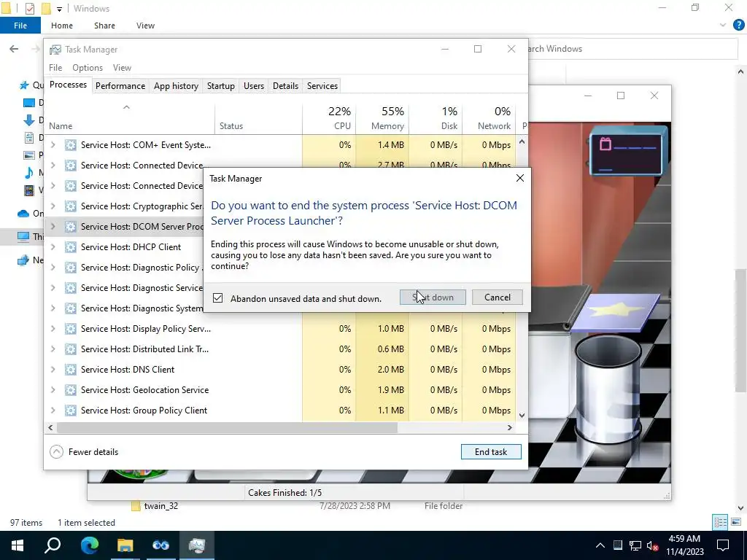Open File Explorer from taskbar
The height and width of the screenshot is (560, 747).
click(125, 545)
